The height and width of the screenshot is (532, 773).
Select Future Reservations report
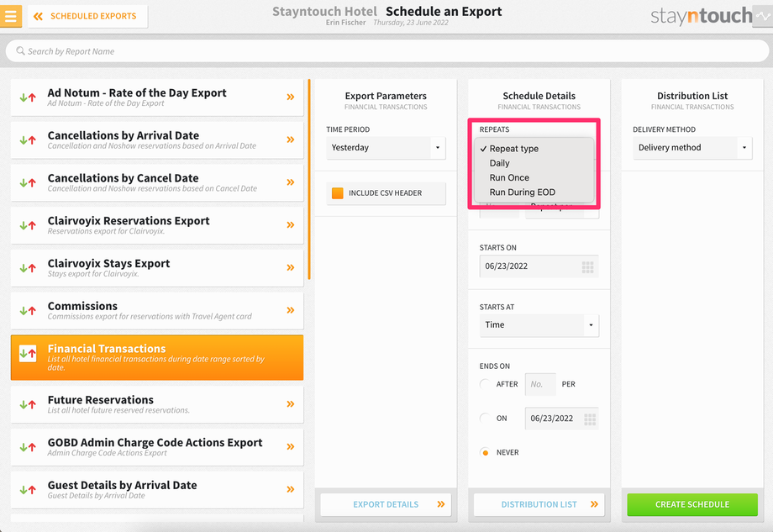[x=157, y=405]
